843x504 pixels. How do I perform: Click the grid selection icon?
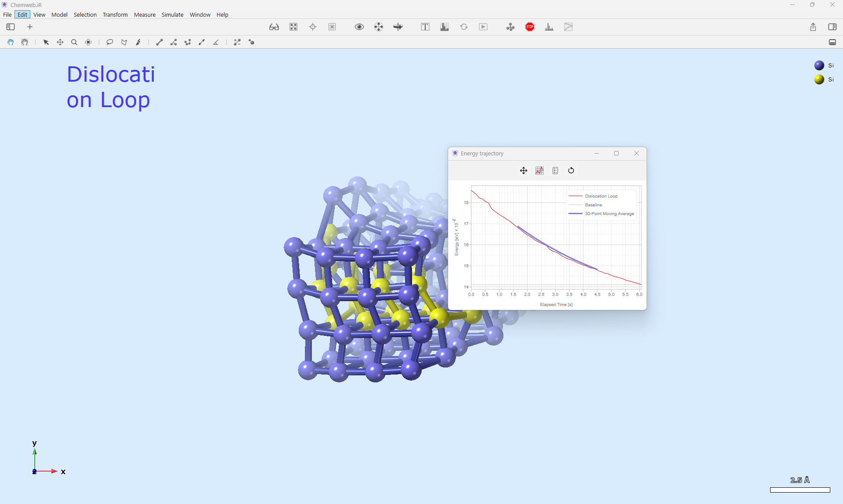(x=332, y=27)
